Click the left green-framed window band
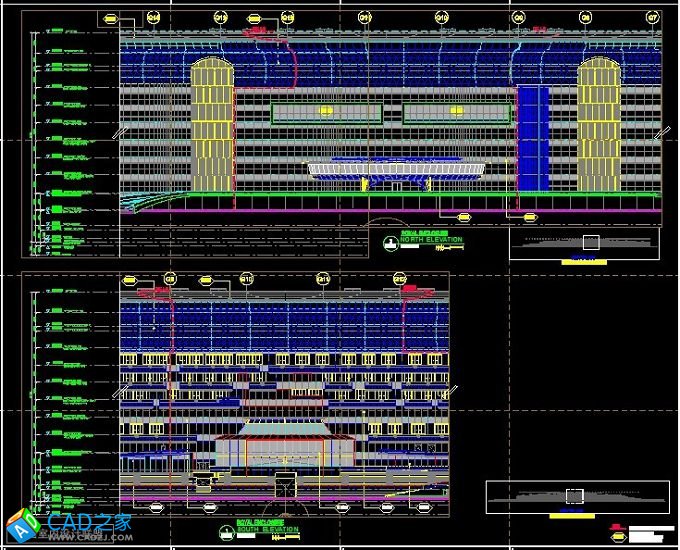This screenshot has height=550, width=680. point(326,113)
